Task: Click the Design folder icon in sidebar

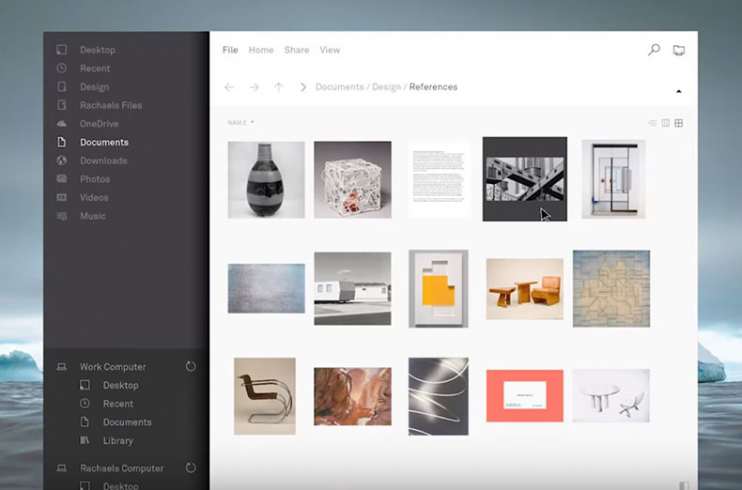Action: (62, 87)
